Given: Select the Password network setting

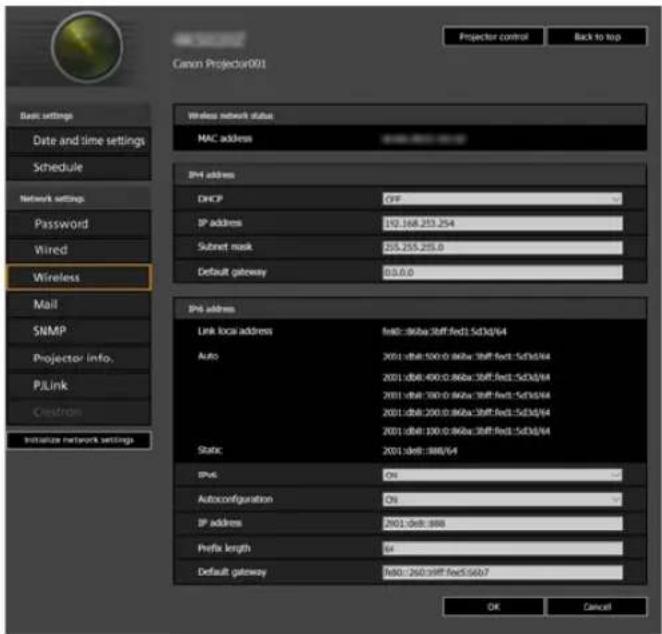Looking at the screenshot, I should pyautogui.click(x=79, y=224).
